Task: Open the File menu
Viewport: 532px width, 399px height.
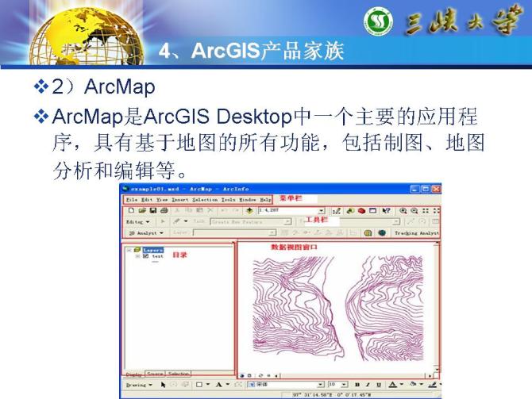Action: 132,200
